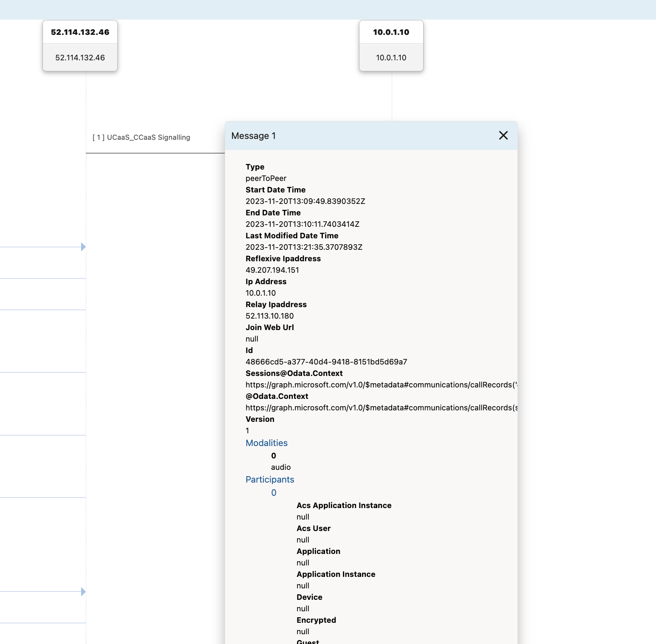Click the 'Application Instance' label
Screen dimensions: 656x644
[336, 574]
